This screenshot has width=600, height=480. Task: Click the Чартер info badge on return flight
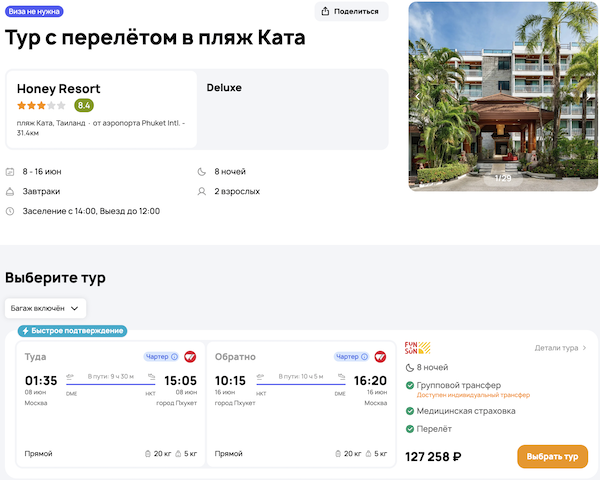pyautogui.click(x=351, y=356)
